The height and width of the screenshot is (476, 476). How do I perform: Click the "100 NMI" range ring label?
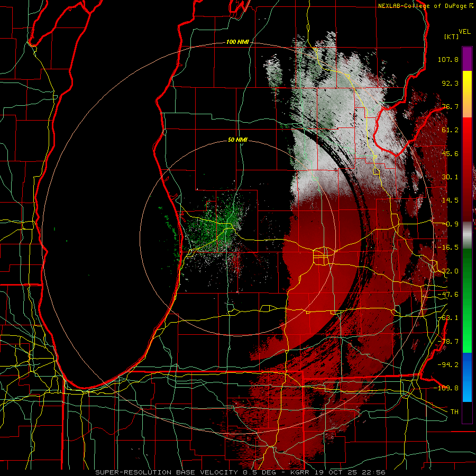pyautogui.click(x=237, y=42)
